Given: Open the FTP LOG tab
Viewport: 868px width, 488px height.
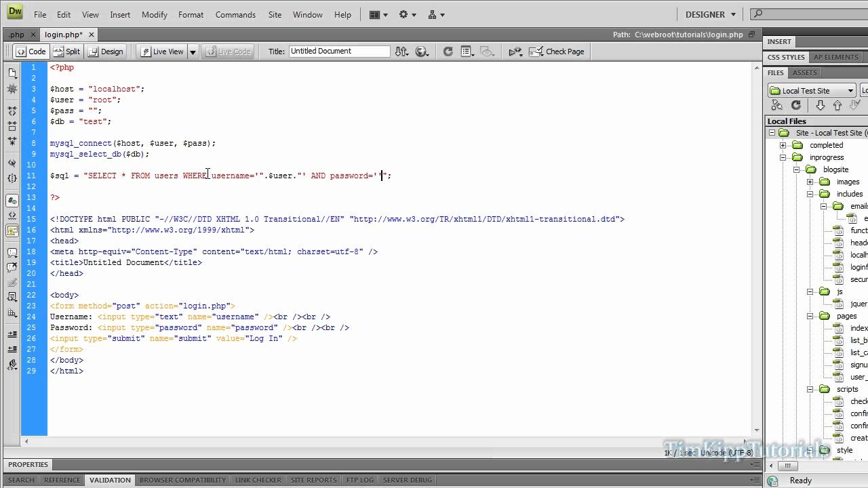Looking at the screenshot, I should click(360, 480).
